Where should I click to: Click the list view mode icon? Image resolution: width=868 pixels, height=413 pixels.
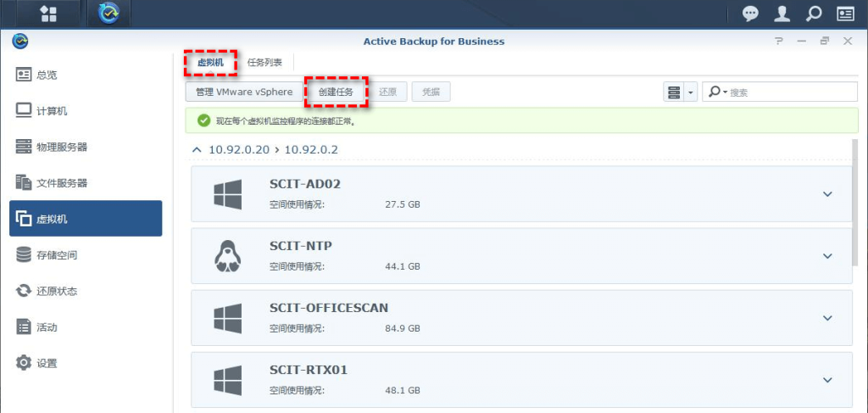click(x=674, y=92)
